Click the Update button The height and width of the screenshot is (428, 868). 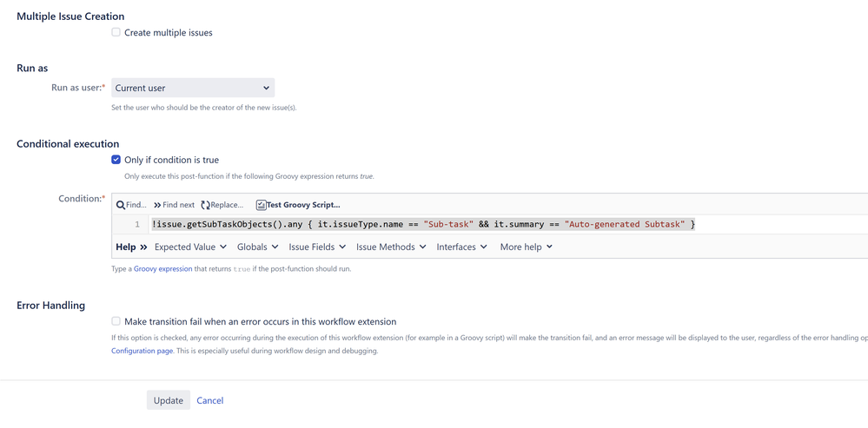click(169, 400)
